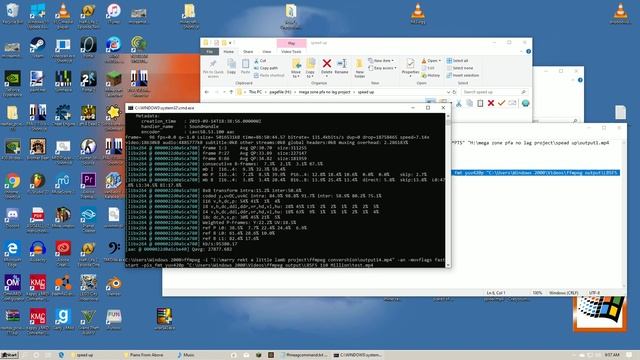The width and height of the screenshot is (640, 360).
Task: Click Pin to Quick access in ribbon
Action: (x=213, y=68)
